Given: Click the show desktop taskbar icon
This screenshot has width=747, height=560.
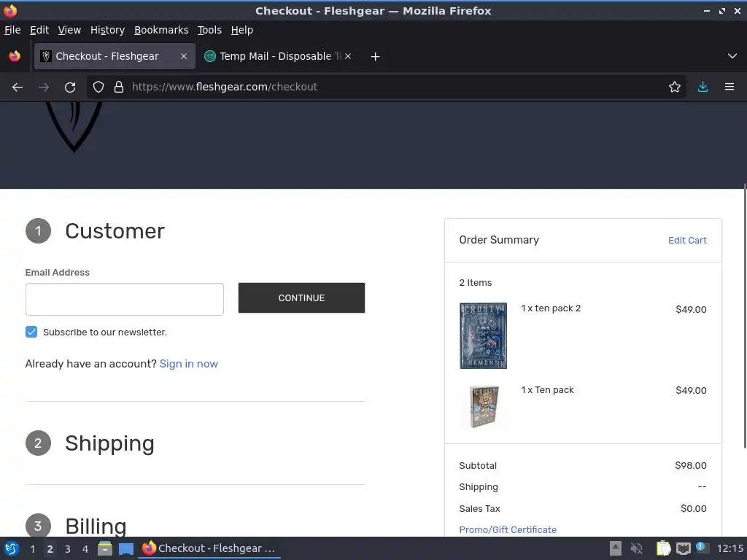Looking at the screenshot, I should 126,548.
